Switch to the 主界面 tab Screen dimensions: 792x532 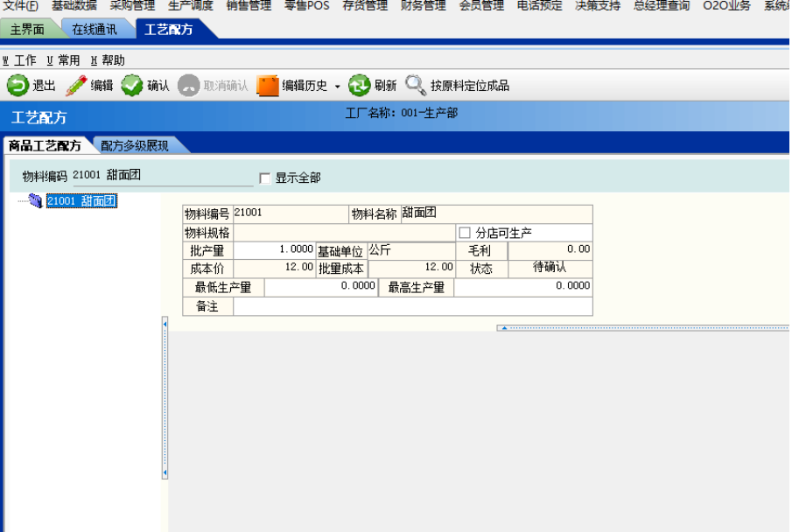click(x=28, y=29)
